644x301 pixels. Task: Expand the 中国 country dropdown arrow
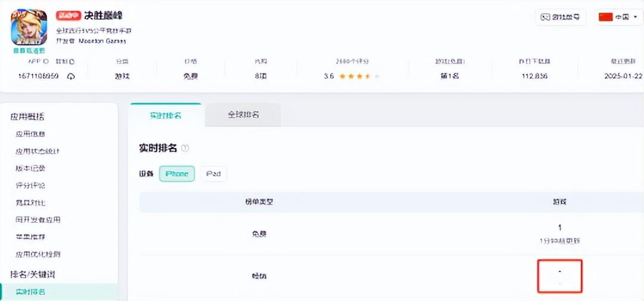(635, 17)
